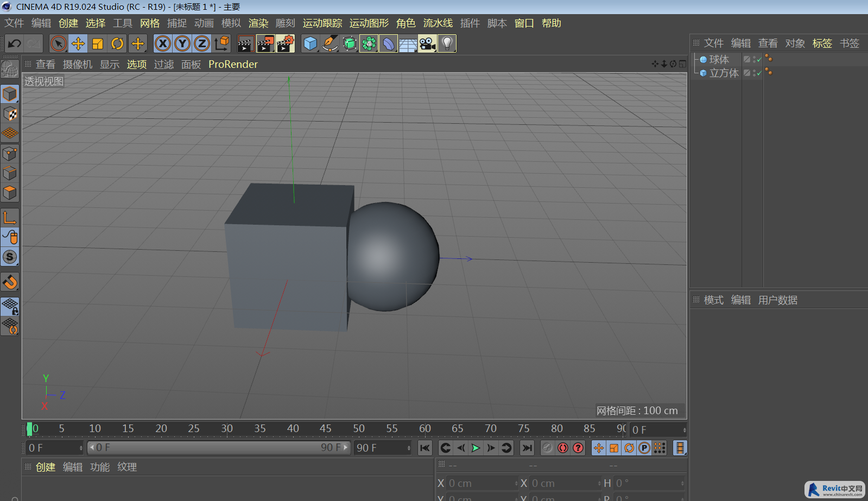868x501 pixels.
Task: Click frame 45 on the timeline ruler
Action: 326,428
